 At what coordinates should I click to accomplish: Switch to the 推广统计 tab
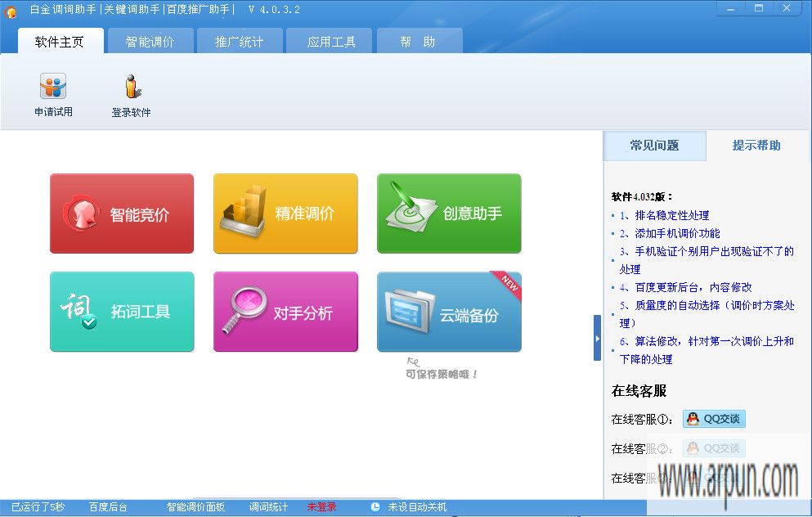click(239, 42)
